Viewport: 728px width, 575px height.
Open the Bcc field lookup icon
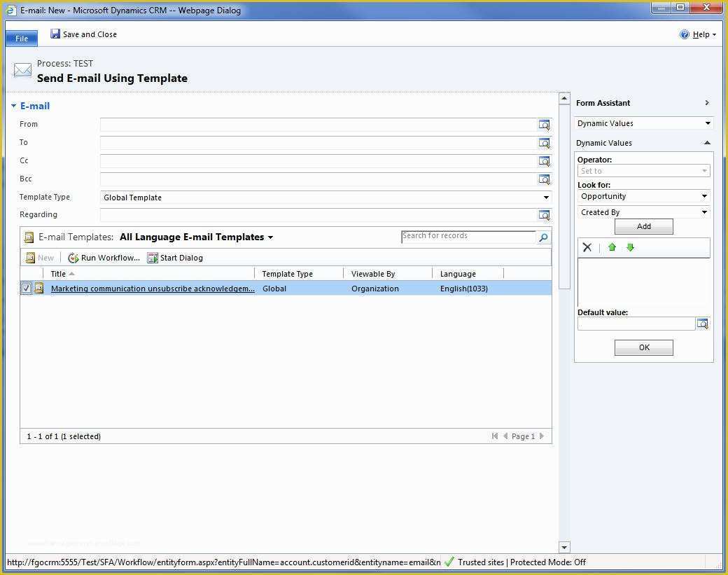tap(544, 179)
